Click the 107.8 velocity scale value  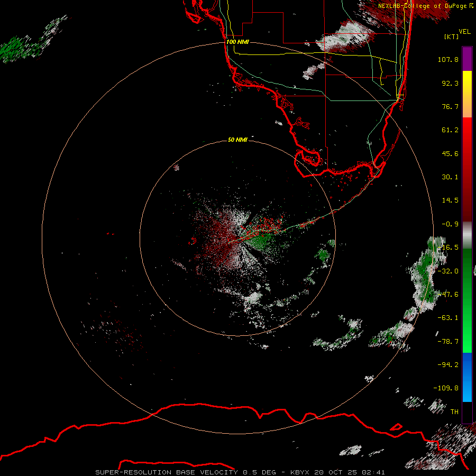click(448, 59)
